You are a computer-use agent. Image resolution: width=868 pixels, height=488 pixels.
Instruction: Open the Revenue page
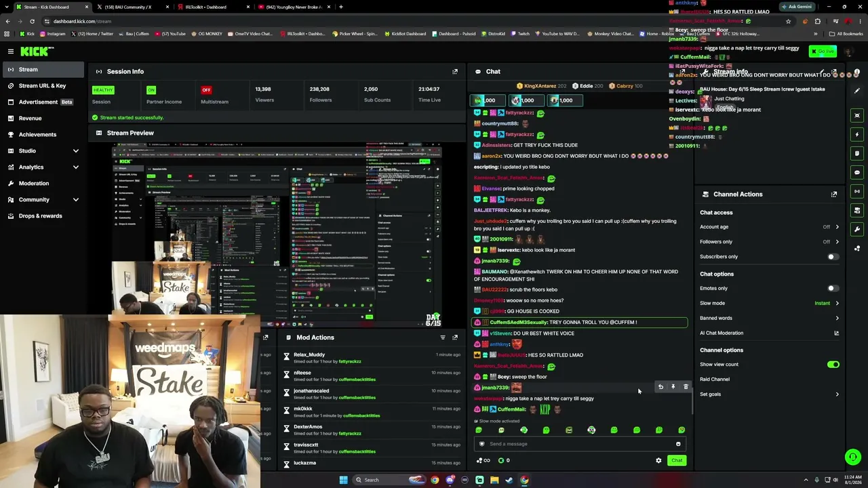tap(42, 118)
